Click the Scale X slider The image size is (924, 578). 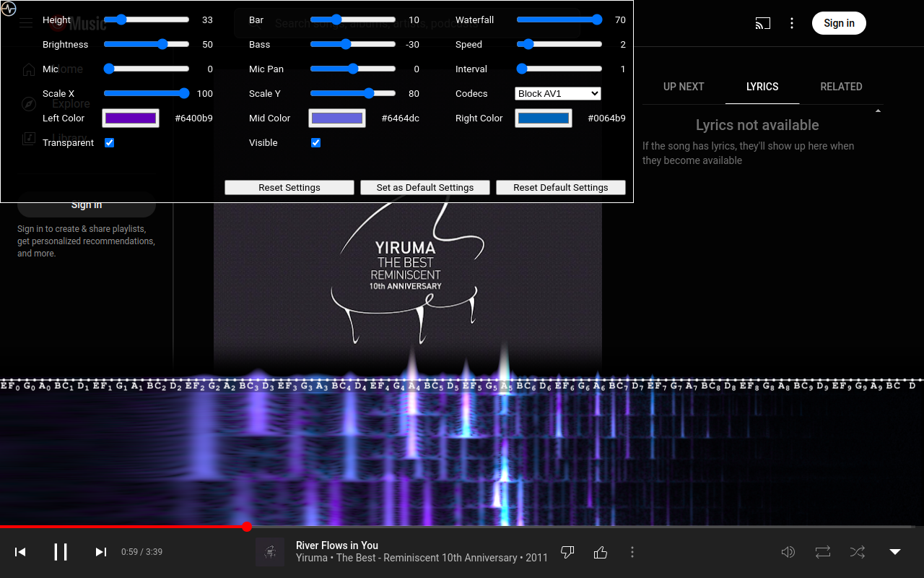point(147,94)
